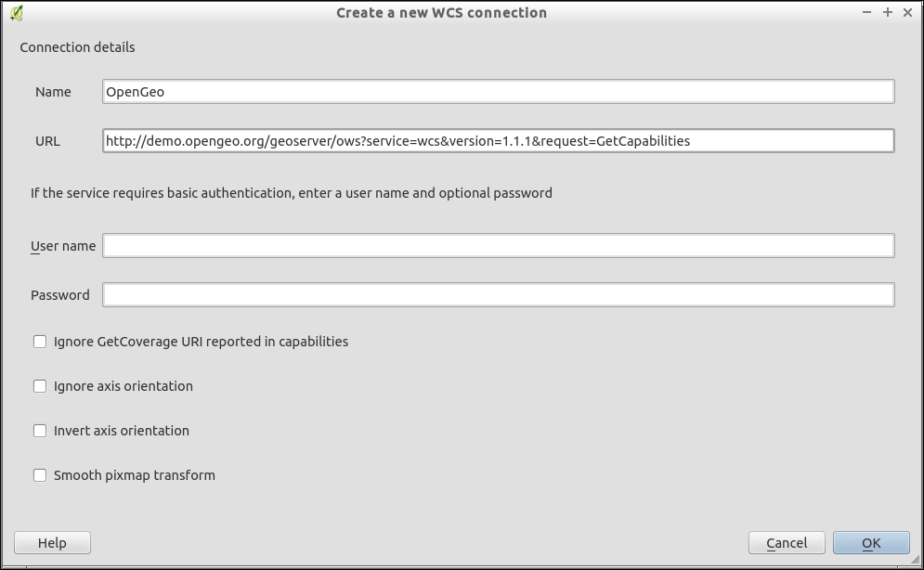The width and height of the screenshot is (924, 570).
Task: Enable Ignore GetCoverage URI reported in capabilities
Action: pos(40,342)
